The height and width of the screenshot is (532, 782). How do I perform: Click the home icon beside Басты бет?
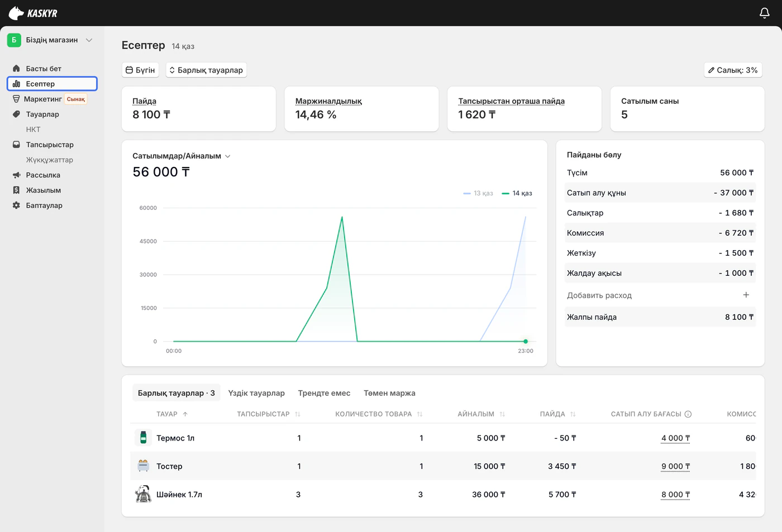click(16, 69)
